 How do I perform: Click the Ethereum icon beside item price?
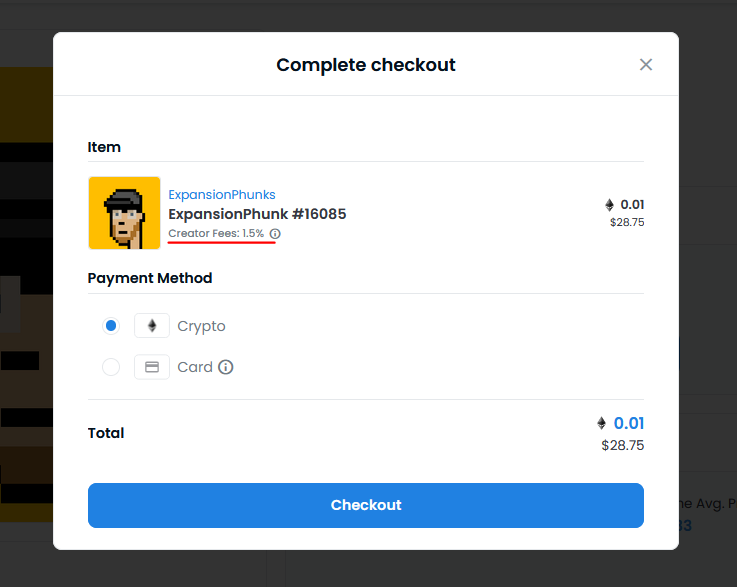coord(609,205)
